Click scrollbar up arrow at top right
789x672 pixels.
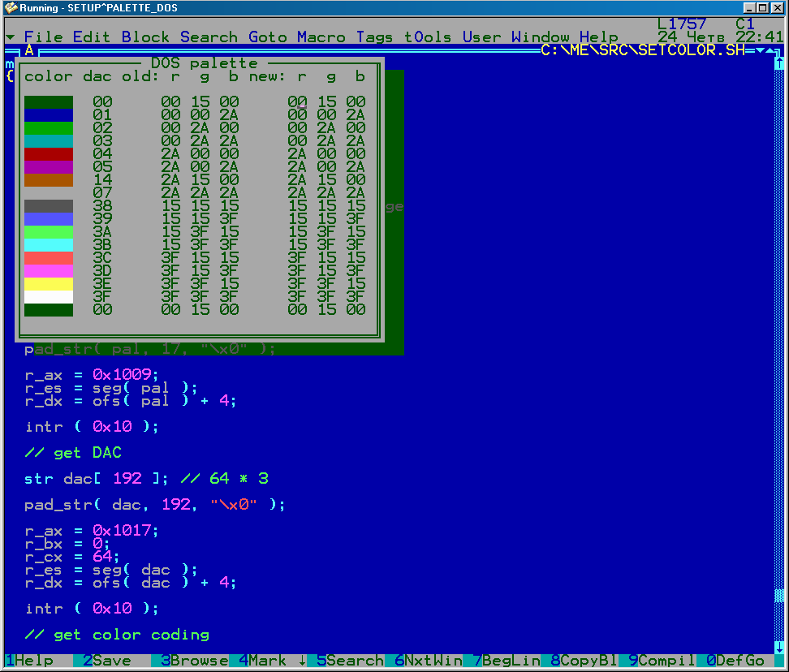778,63
